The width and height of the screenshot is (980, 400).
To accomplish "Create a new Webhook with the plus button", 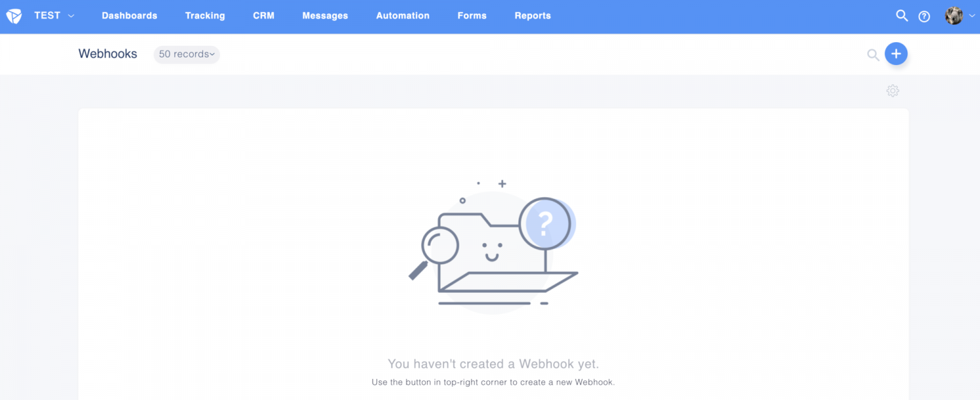I will pyautogui.click(x=896, y=54).
